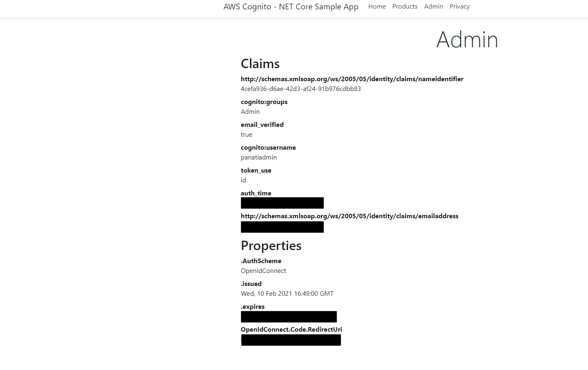Click the auth_time label
Viewport: 588px width, 370px height.
point(256,193)
